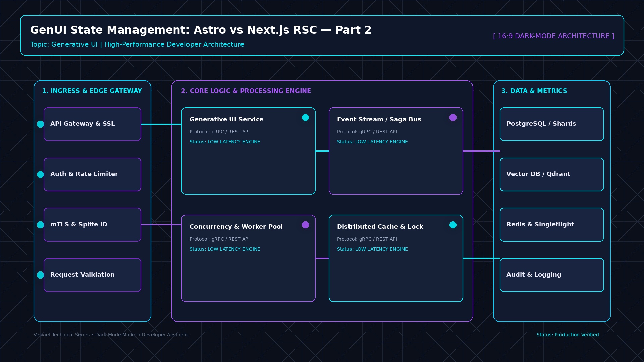Image resolution: width=644 pixels, height=362 pixels.
Task: Click the Vesviet Technical Series footer text
Action: pyautogui.click(x=111, y=335)
